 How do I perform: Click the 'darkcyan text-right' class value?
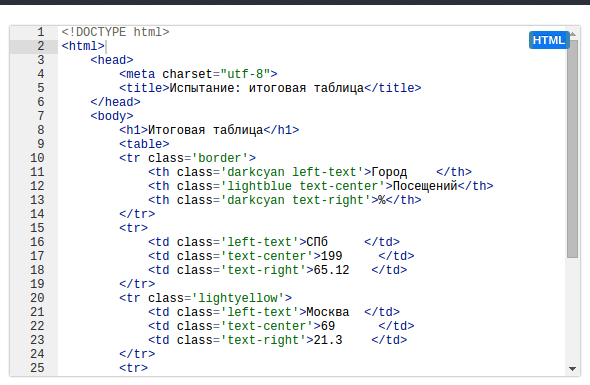point(295,200)
